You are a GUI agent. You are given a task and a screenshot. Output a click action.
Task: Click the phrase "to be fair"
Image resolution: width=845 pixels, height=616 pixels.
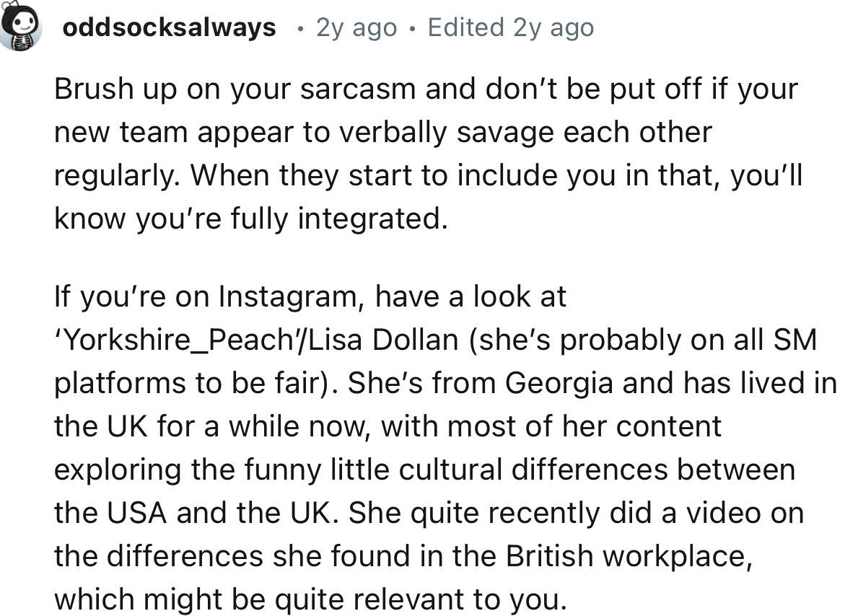(x=256, y=384)
